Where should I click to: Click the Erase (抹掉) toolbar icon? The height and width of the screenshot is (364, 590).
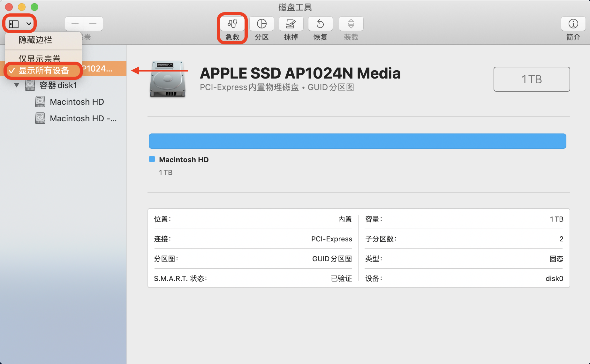(291, 24)
